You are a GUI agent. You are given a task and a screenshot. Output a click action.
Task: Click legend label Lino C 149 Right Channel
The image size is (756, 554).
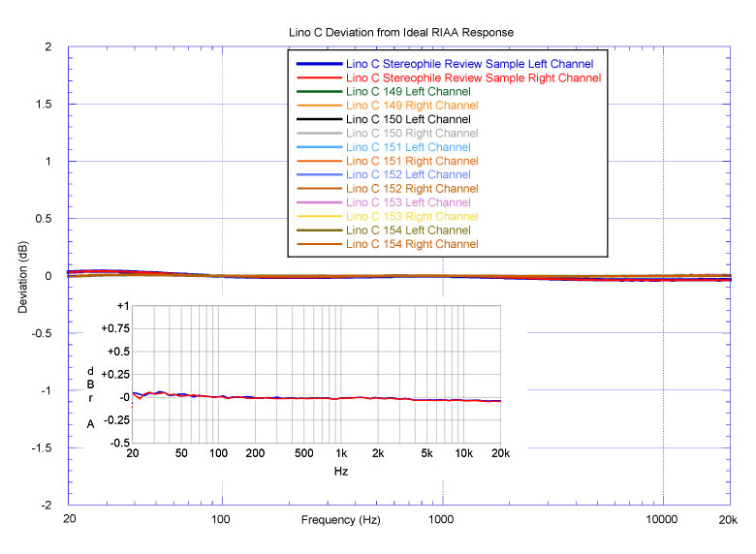pos(412,106)
